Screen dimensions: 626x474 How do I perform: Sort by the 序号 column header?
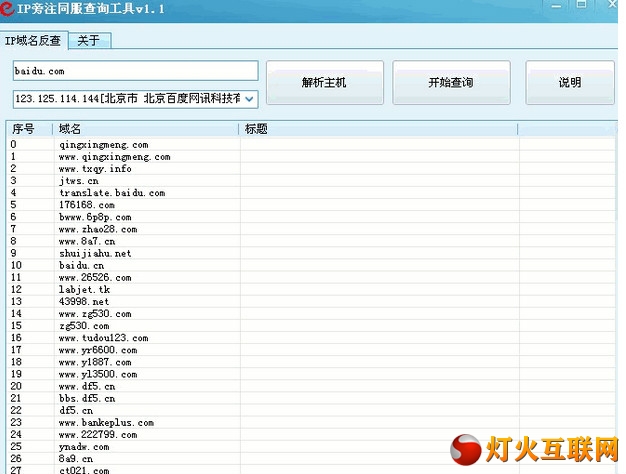click(29, 129)
